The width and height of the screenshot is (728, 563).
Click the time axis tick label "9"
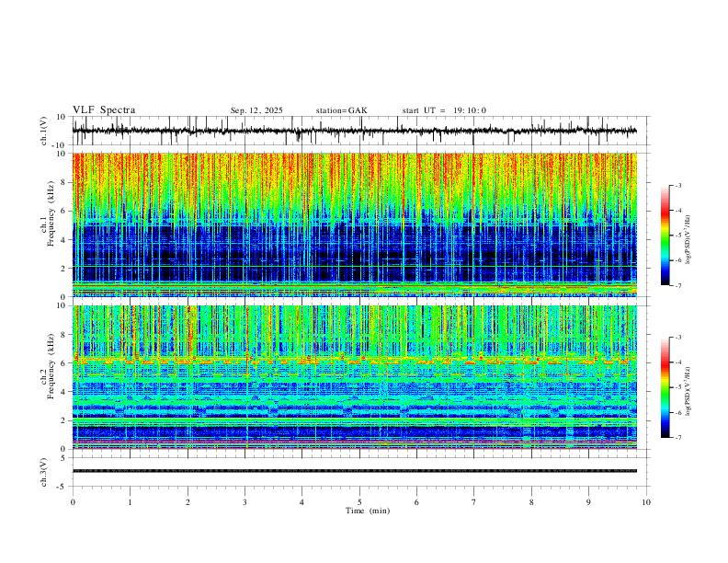pos(588,502)
